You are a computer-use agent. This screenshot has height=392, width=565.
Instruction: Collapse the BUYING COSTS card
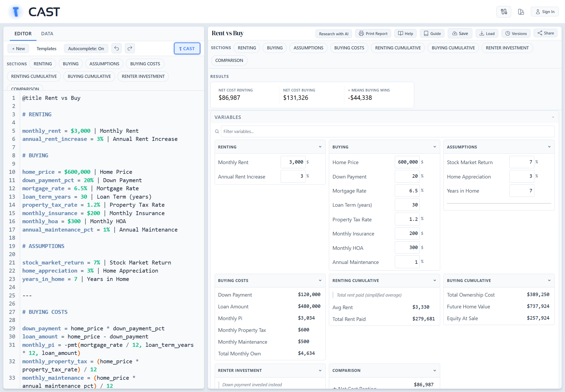(320, 280)
